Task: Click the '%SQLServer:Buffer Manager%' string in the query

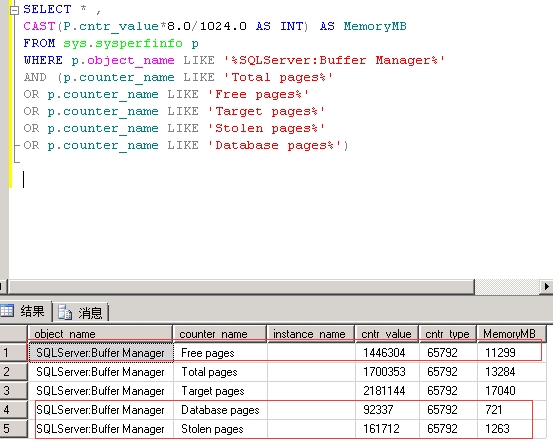Action: click(334, 61)
